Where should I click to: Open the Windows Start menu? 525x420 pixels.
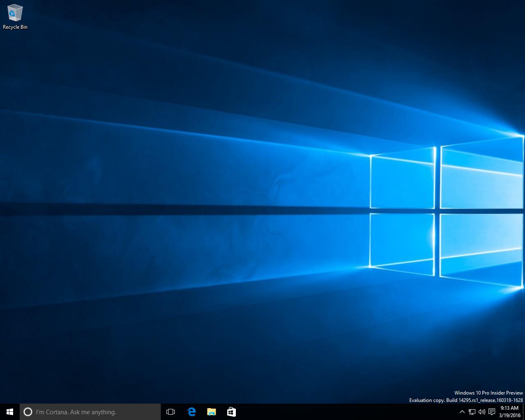tap(10, 412)
